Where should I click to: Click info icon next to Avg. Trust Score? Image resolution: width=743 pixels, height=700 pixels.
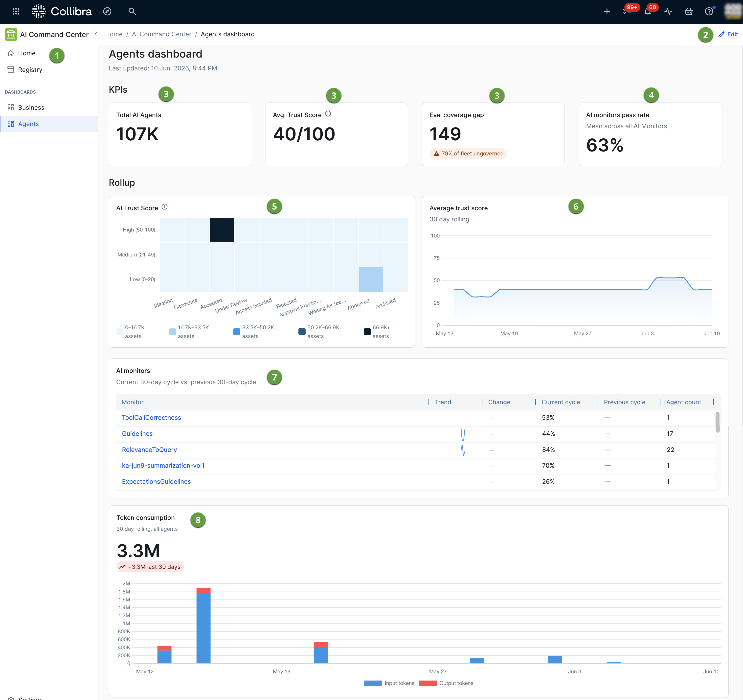[328, 114]
